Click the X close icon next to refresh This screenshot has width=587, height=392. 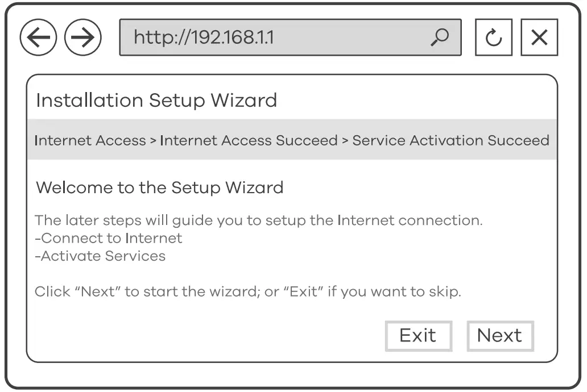click(x=539, y=37)
